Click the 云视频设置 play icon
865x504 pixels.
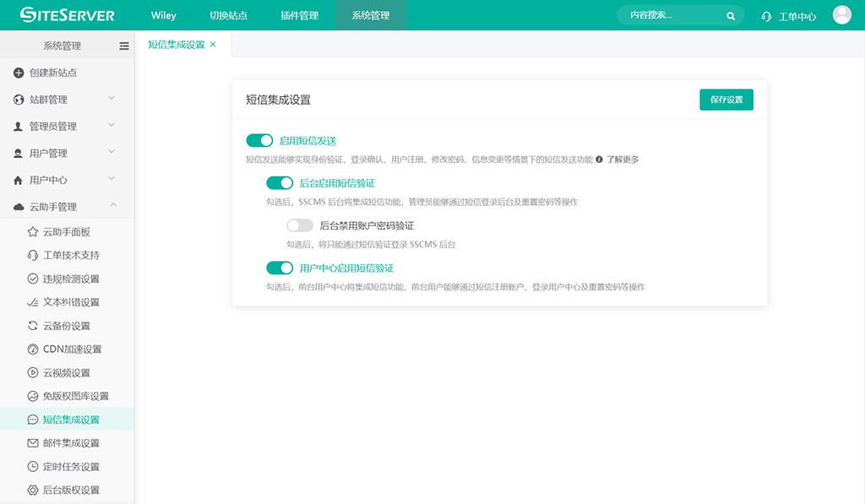pyautogui.click(x=33, y=373)
